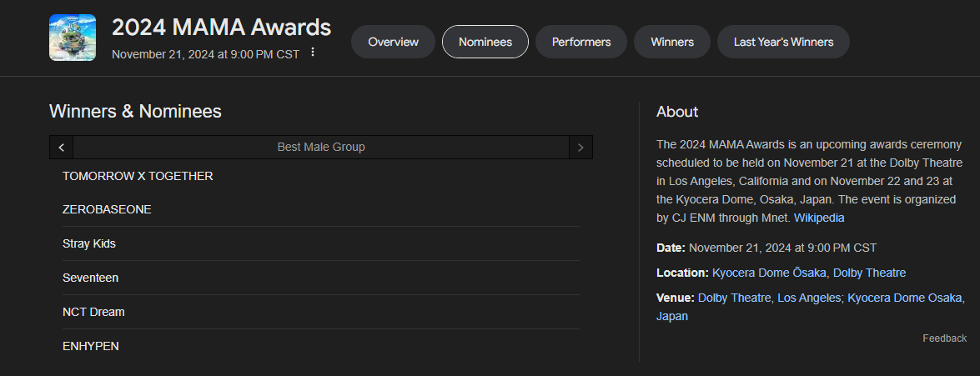Viewport: 980px width, 376px height.
Task: Click the Dolby Theatre location link
Action: [869, 273]
